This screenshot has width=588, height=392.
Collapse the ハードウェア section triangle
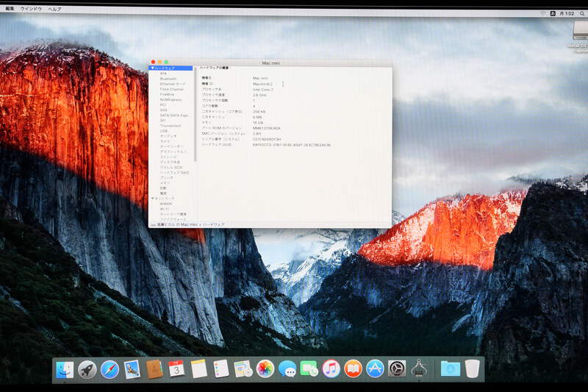[153, 68]
